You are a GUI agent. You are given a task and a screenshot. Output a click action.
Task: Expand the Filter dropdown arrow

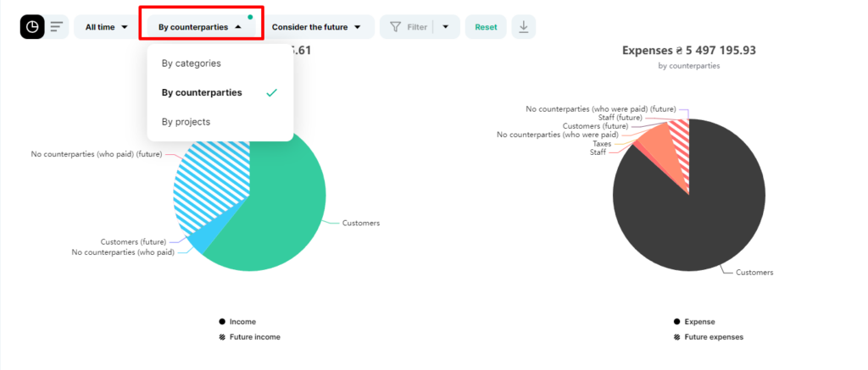[446, 26]
